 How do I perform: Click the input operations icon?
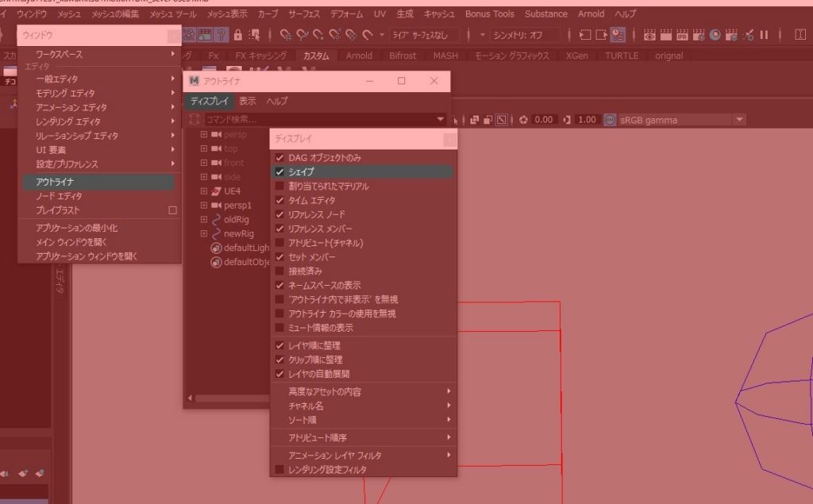(x=585, y=35)
